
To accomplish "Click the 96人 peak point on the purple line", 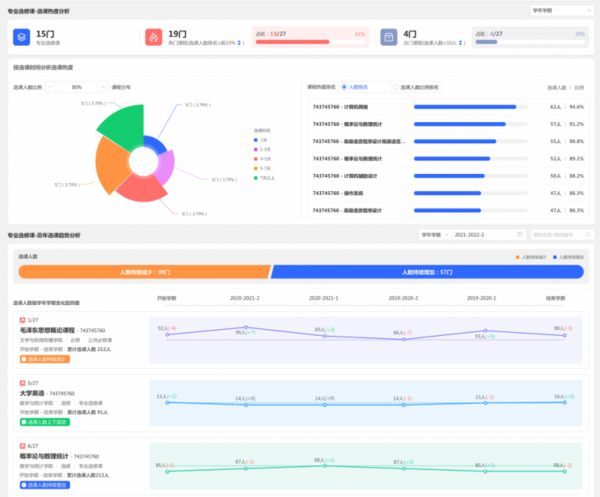I will tap(246, 327).
